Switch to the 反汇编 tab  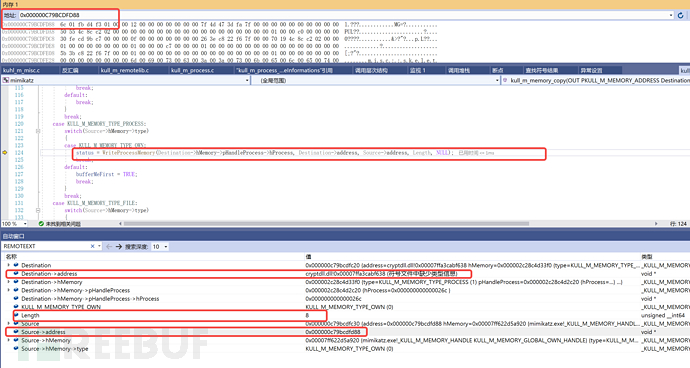[x=70, y=70]
